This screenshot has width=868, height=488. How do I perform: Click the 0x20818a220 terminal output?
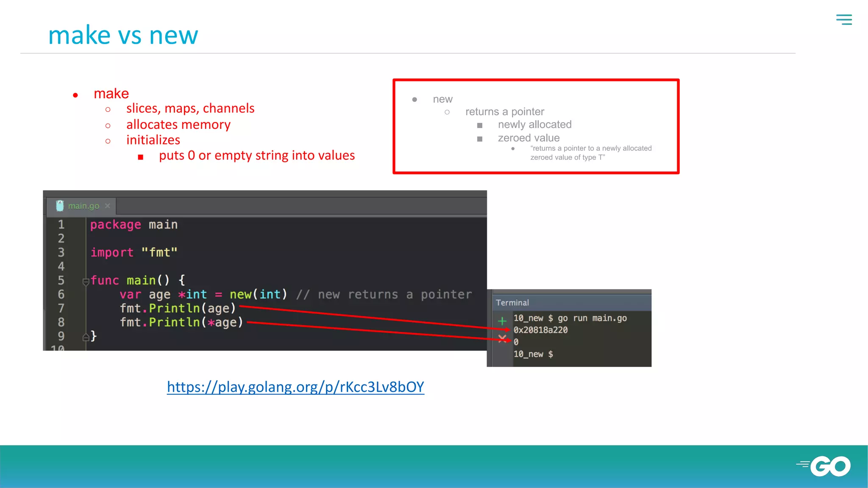coord(540,330)
